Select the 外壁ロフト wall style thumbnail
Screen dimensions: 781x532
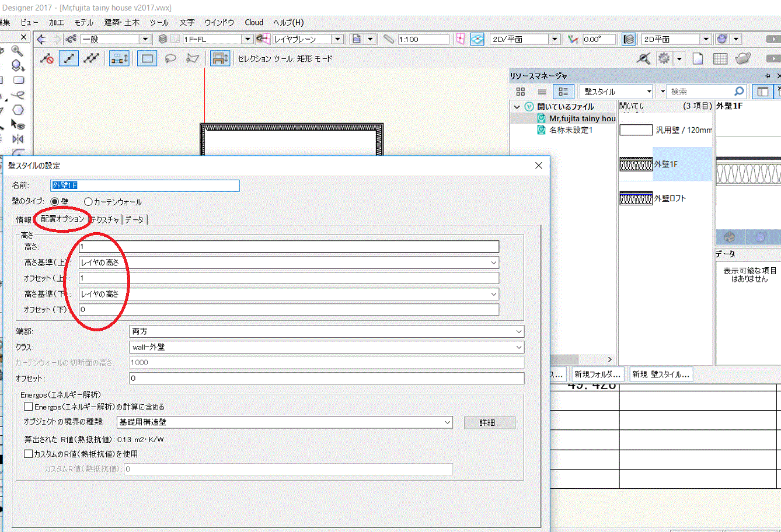coord(636,198)
